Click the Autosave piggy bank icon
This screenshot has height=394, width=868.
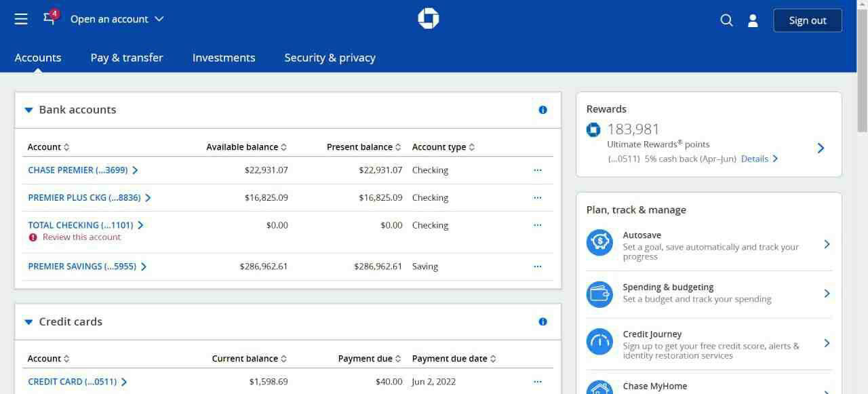click(x=599, y=243)
